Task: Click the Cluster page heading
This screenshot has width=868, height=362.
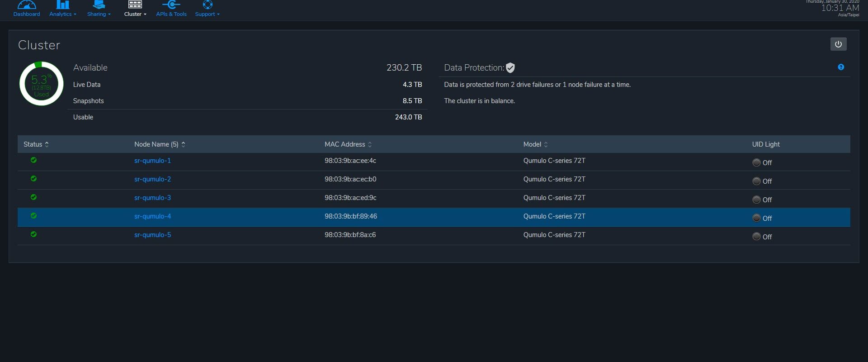Action: (39, 45)
